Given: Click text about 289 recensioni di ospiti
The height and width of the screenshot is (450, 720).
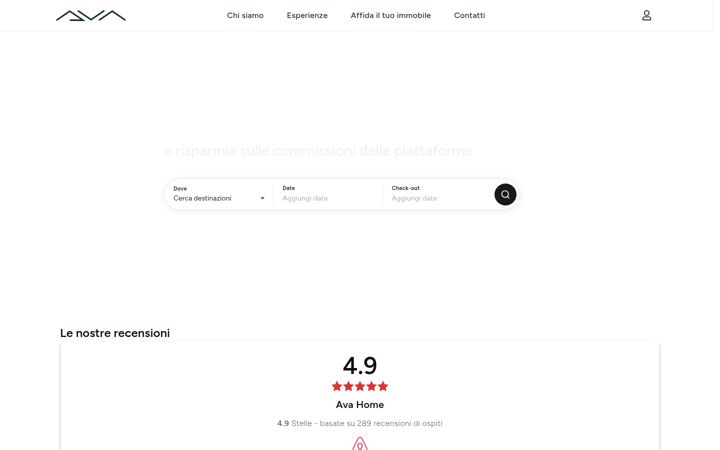Looking at the screenshot, I should coord(360,423).
